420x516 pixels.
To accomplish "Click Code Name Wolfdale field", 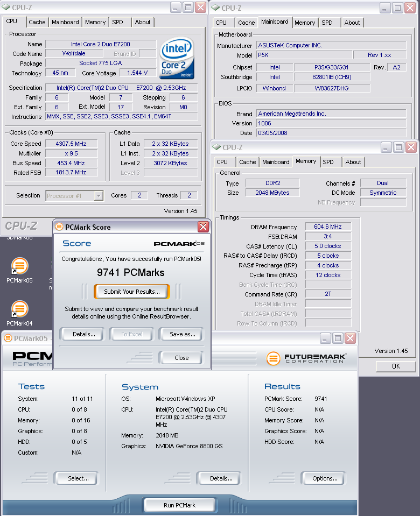I will click(74, 53).
